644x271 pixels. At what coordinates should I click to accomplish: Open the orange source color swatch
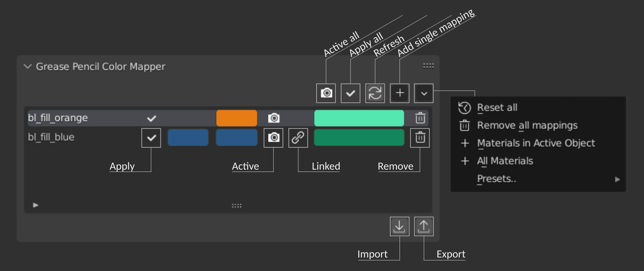pyautogui.click(x=237, y=118)
